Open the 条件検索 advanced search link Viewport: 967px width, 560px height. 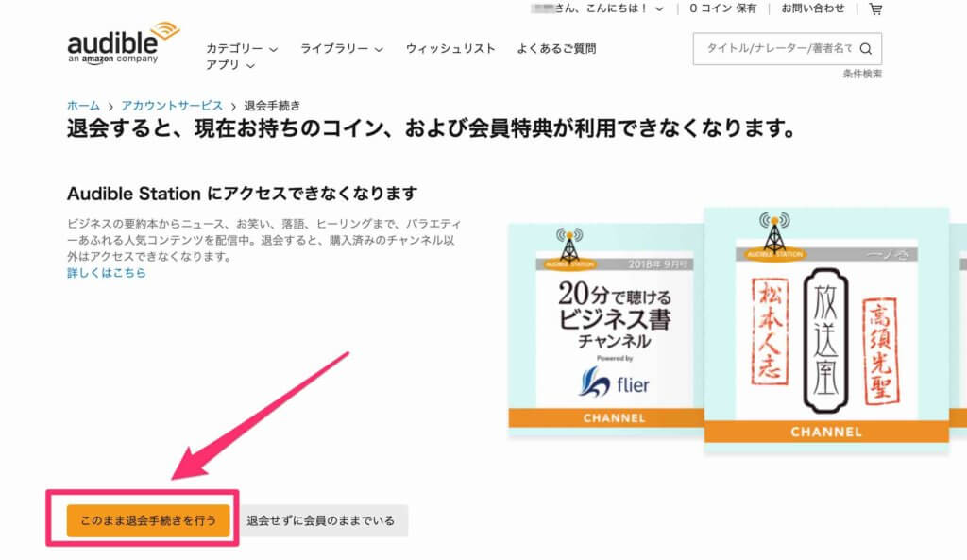point(862,74)
